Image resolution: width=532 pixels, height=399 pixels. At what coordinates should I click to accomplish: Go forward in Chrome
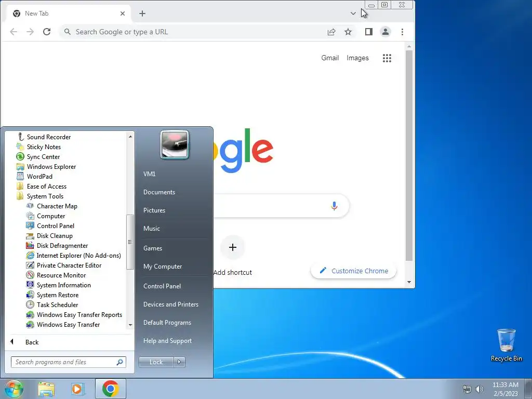(30, 32)
